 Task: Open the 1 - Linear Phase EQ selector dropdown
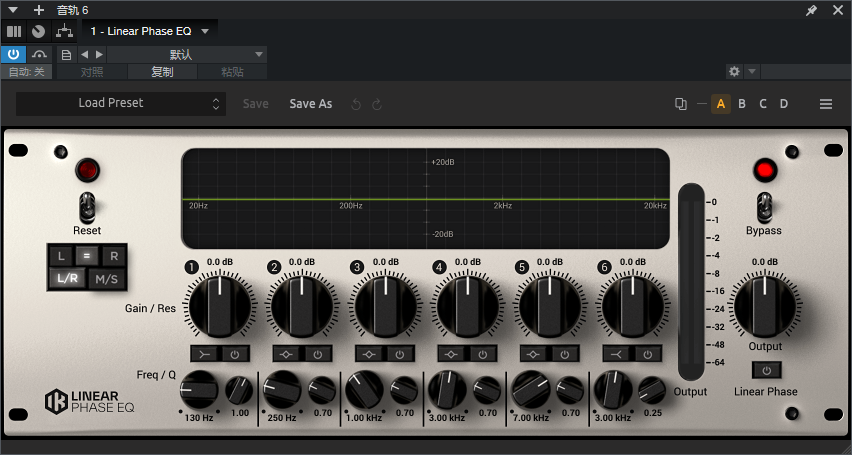(149, 32)
